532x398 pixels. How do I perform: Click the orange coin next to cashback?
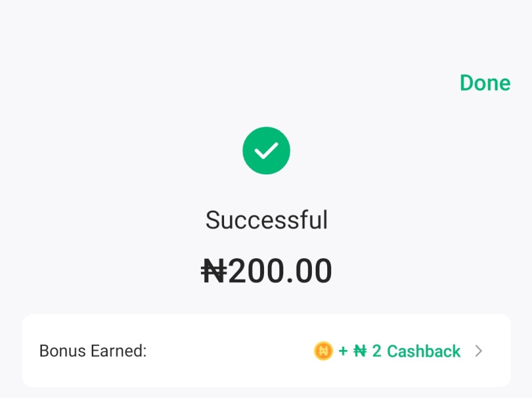[x=323, y=351]
